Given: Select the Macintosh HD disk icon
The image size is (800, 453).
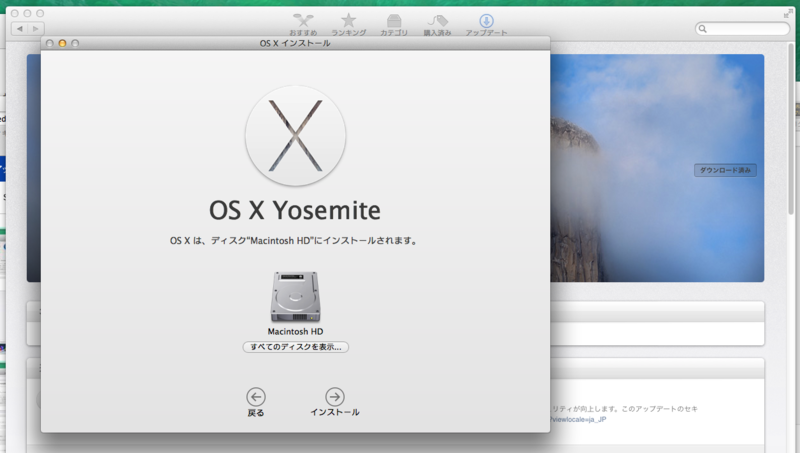Looking at the screenshot, I should 295,297.
